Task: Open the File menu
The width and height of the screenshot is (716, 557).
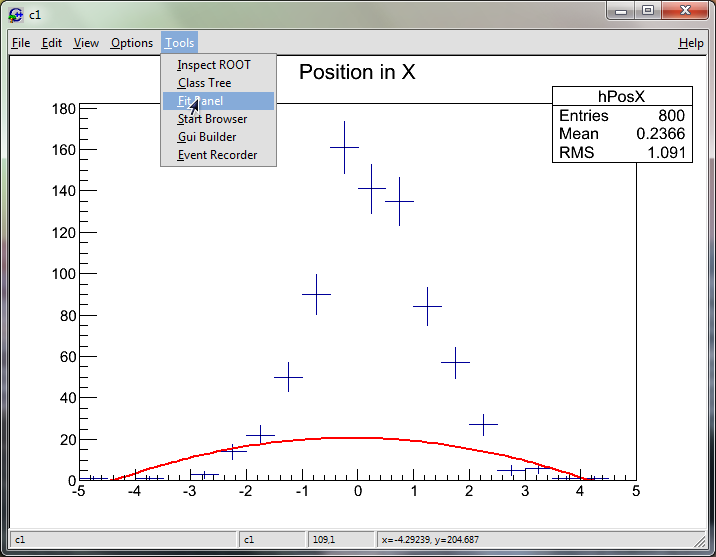Action: (x=21, y=43)
